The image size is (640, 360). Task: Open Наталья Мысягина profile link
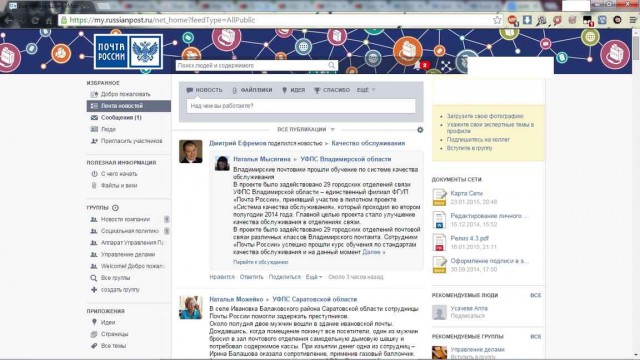(x=262, y=159)
